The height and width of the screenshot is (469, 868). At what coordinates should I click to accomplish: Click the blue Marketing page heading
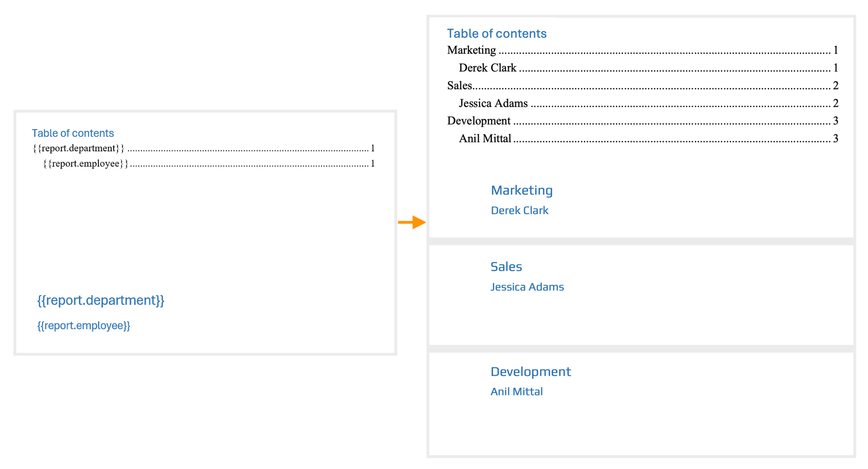(x=522, y=191)
